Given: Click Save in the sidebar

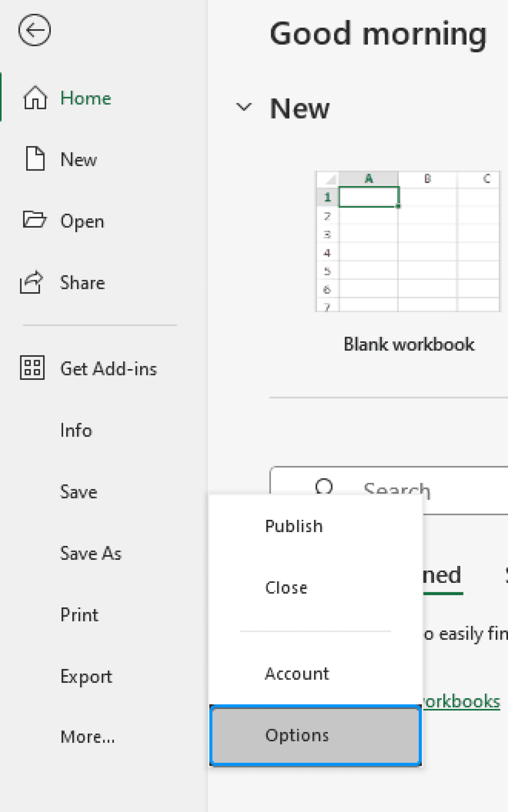Looking at the screenshot, I should pos(79,492).
